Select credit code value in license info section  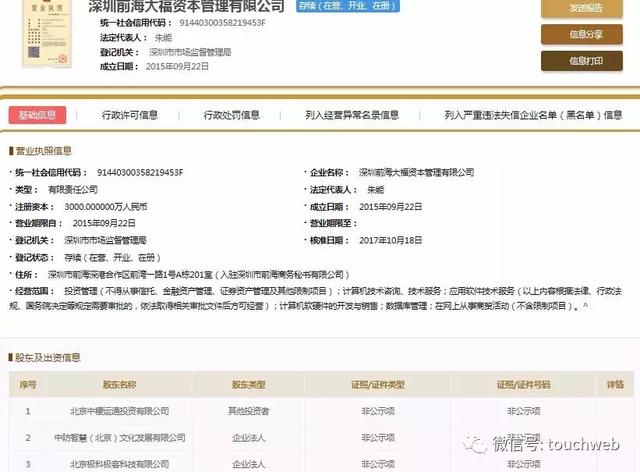(x=140, y=173)
